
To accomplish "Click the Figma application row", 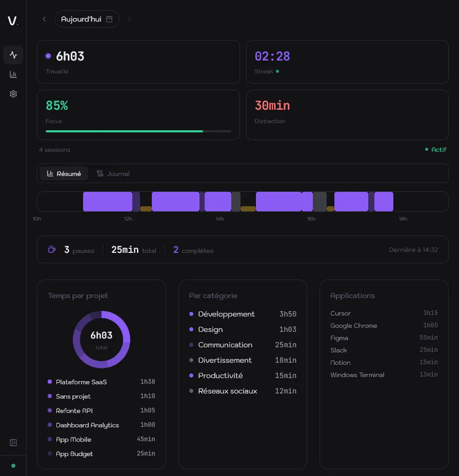I will click(x=384, y=338).
